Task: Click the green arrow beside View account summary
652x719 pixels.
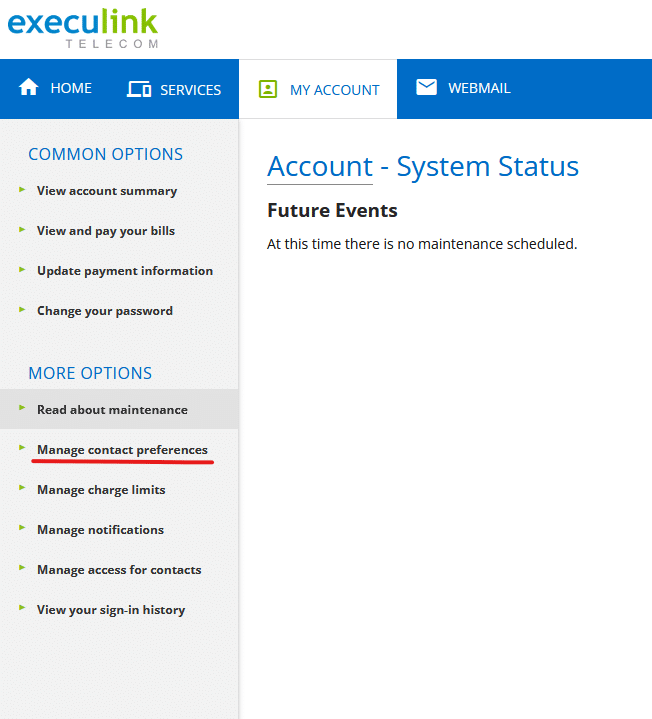Action: tap(22, 189)
